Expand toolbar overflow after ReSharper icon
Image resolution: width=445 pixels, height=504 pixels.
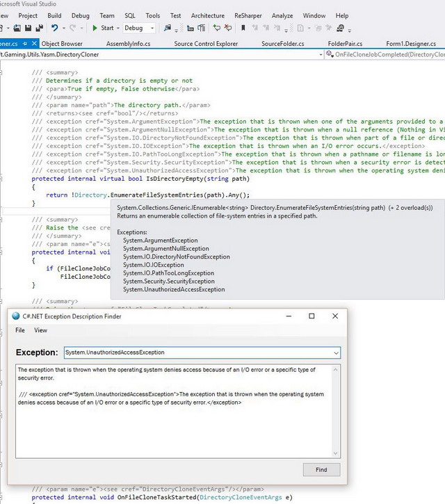[350, 30]
